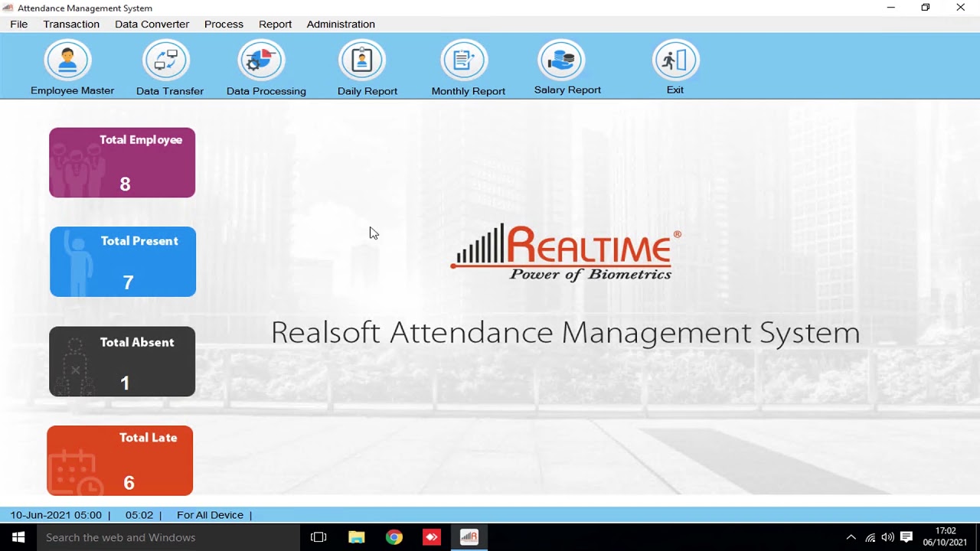
Task: Select the Total Late card
Action: click(x=120, y=461)
